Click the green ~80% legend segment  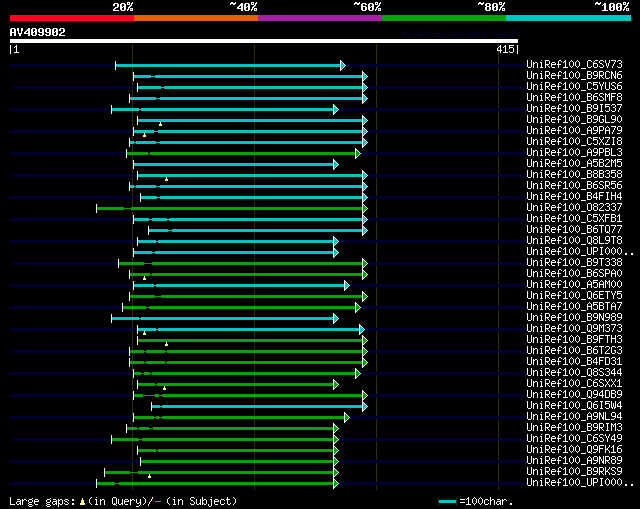(x=444, y=18)
